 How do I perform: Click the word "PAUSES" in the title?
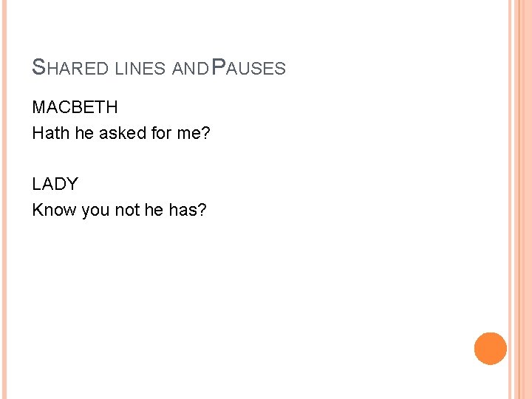coord(248,69)
